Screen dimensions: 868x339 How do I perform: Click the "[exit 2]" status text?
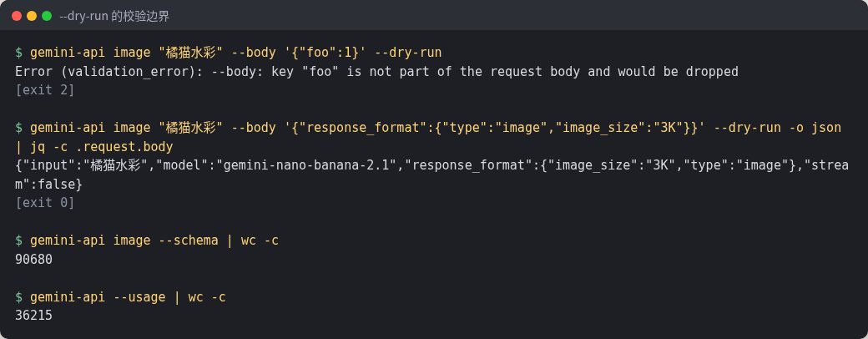[x=45, y=89]
